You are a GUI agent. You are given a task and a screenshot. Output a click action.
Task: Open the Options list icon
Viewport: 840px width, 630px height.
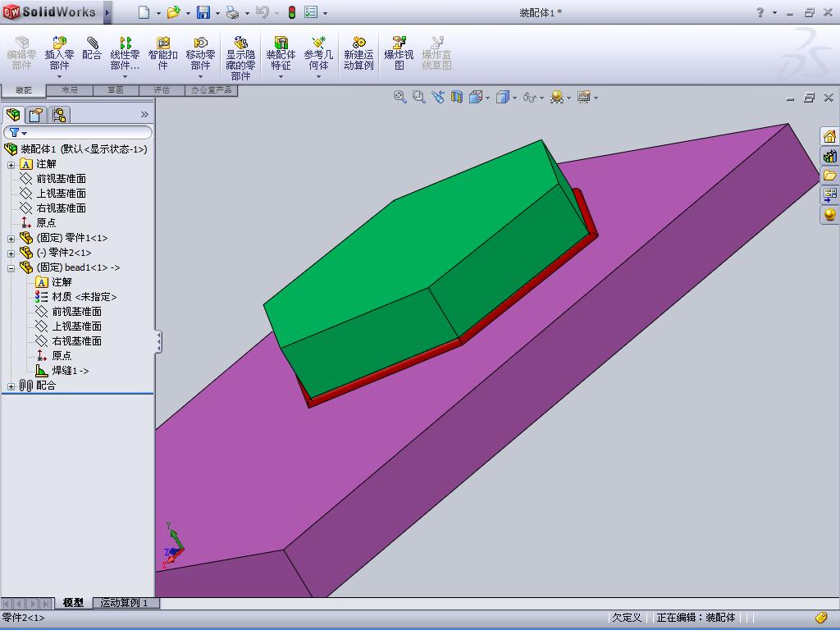coord(311,11)
